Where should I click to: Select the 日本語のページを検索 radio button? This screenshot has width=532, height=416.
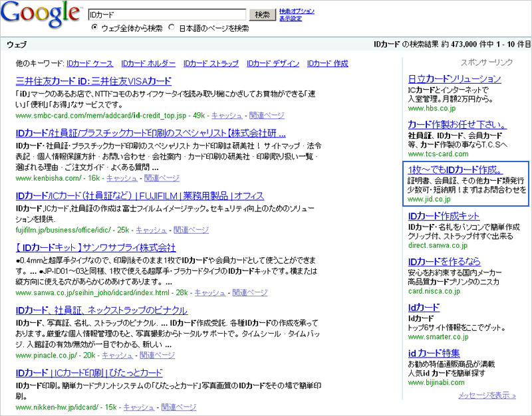click(172, 28)
